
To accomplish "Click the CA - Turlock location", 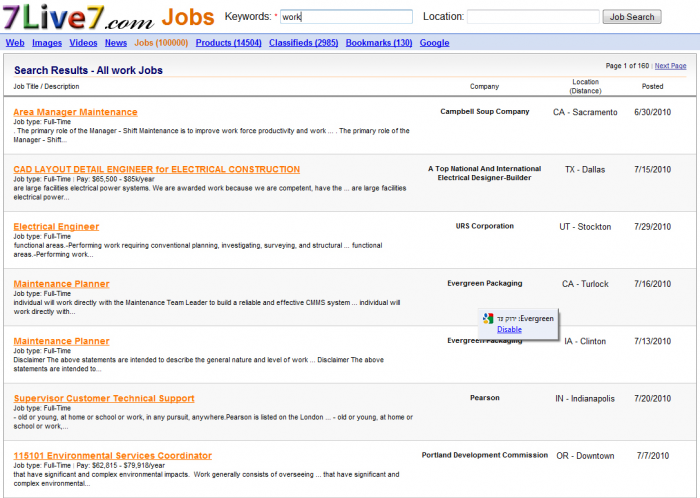I will [x=585, y=284].
